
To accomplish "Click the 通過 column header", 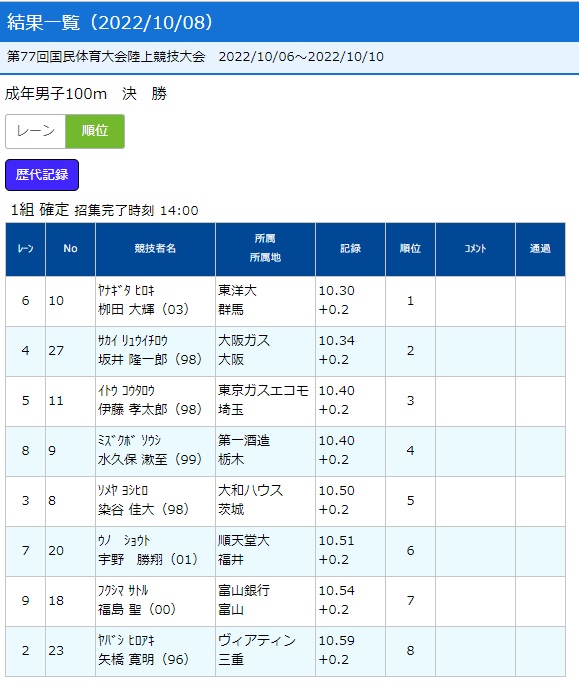I will pos(541,249).
